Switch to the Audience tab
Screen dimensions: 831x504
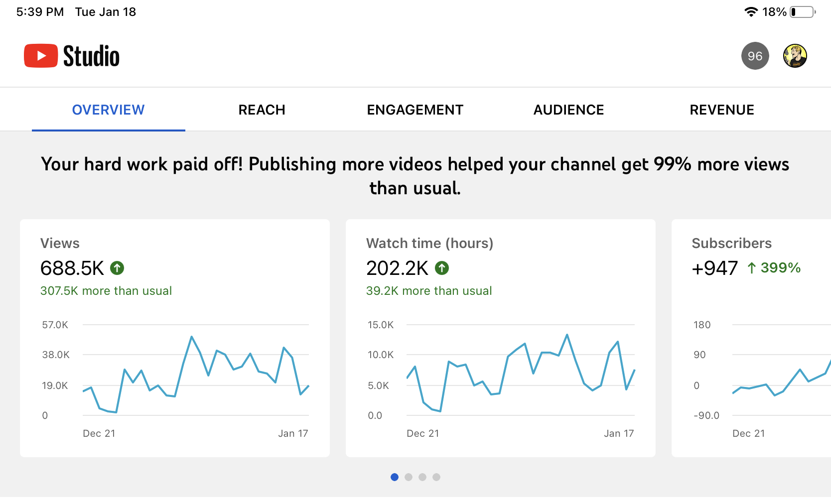[568, 110]
